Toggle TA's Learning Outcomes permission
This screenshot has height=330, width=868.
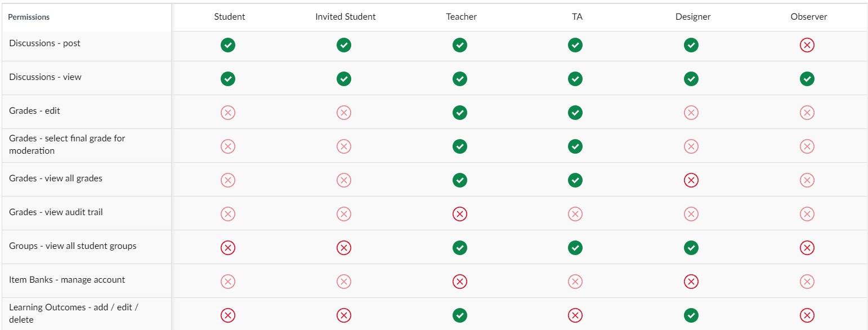click(x=575, y=315)
